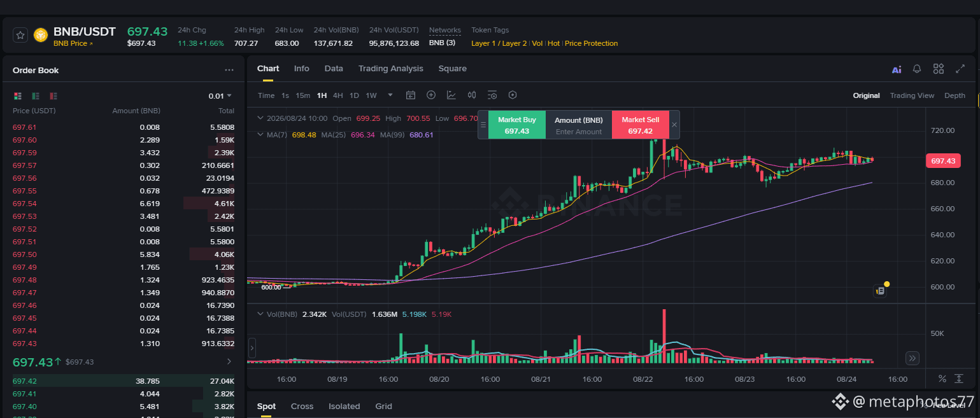Image resolution: width=980 pixels, height=418 pixels.
Task: Collapse the MA indicator legend
Action: [260, 135]
